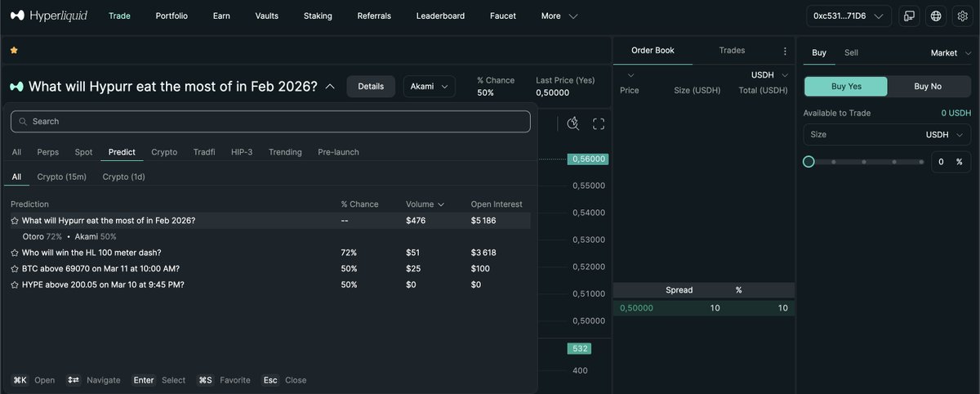Open the Size USDH unit dropdown

pyautogui.click(x=943, y=135)
